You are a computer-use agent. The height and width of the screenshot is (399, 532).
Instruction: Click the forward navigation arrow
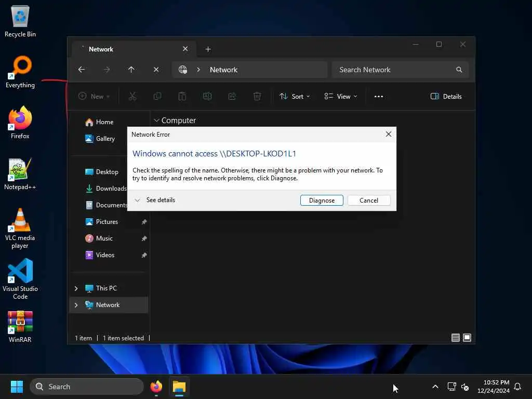click(107, 70)
